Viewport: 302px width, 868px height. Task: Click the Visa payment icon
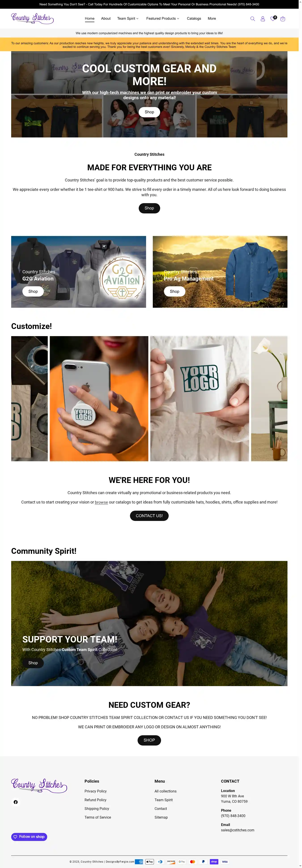point(225,862)
